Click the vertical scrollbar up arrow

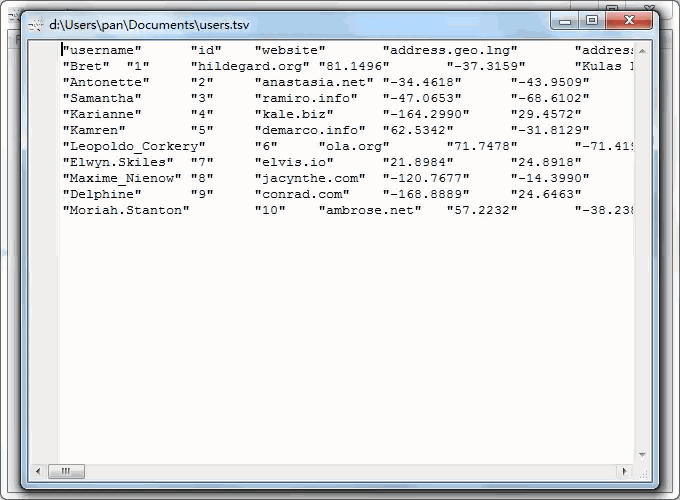click(x=644, y=48)
